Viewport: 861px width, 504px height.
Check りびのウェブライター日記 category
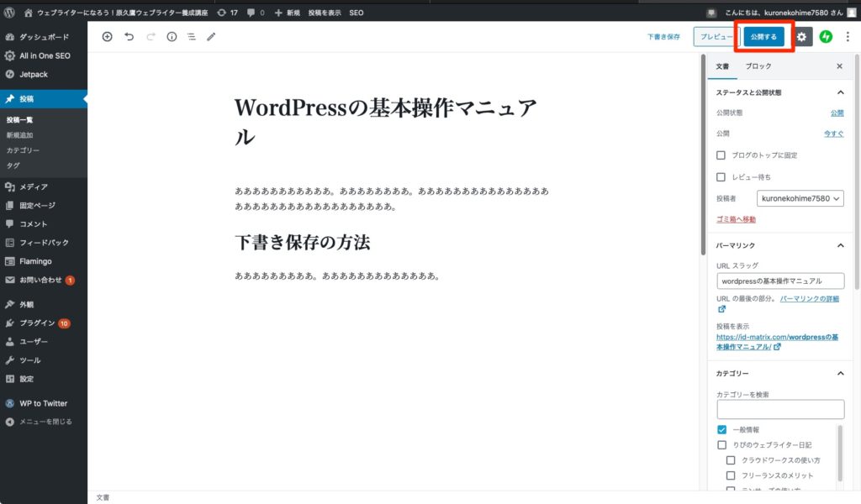[x=721, y=444]
